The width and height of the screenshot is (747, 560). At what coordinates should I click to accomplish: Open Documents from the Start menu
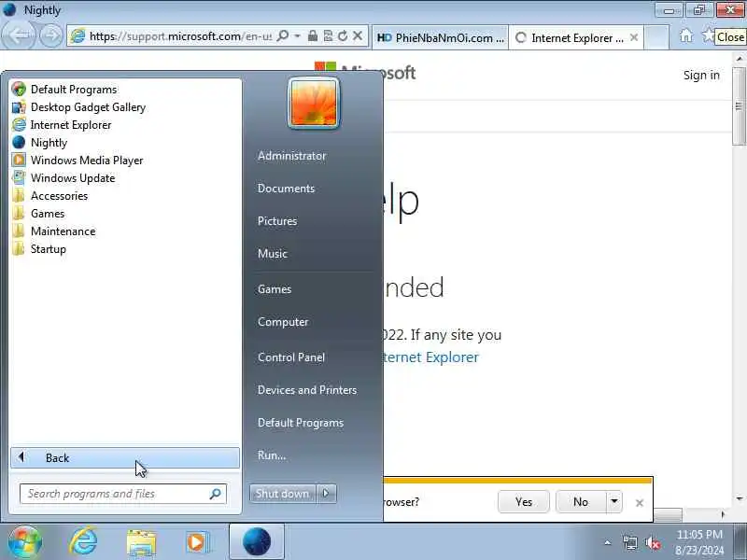pos(286,189)
